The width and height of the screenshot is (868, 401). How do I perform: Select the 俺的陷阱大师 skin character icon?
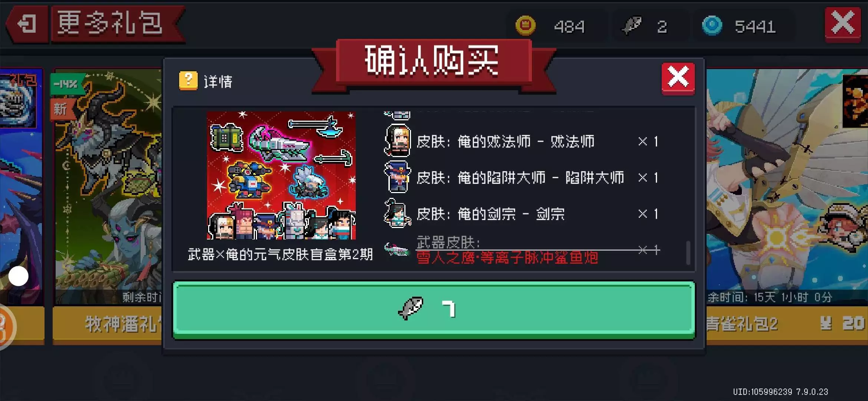coord(397,177)
